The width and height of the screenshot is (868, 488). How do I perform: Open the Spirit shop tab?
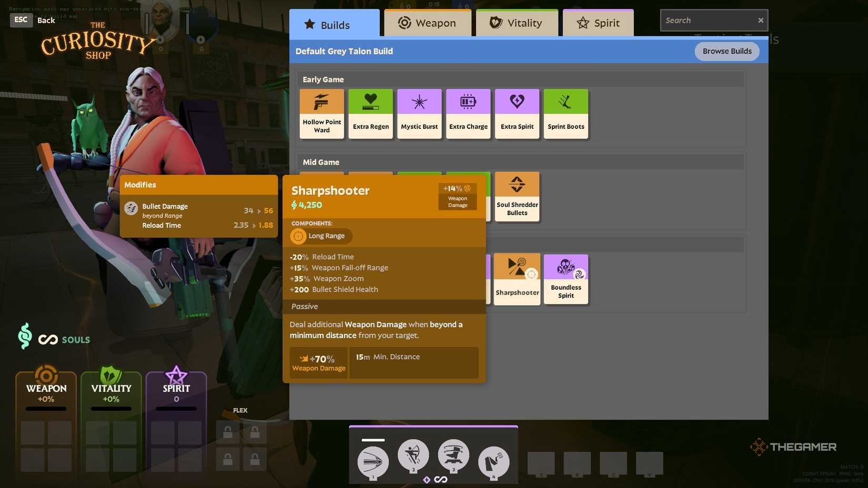tap(598, 23)
